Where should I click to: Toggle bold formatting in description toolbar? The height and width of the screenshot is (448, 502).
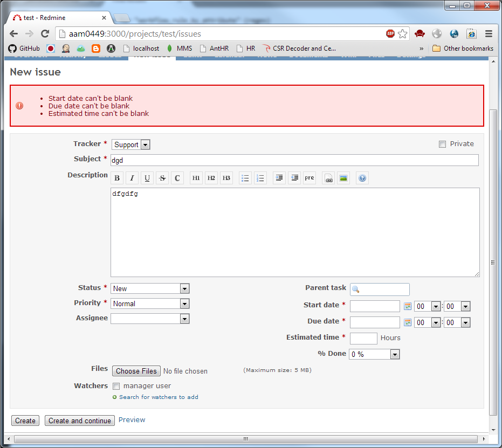point(117,178)
